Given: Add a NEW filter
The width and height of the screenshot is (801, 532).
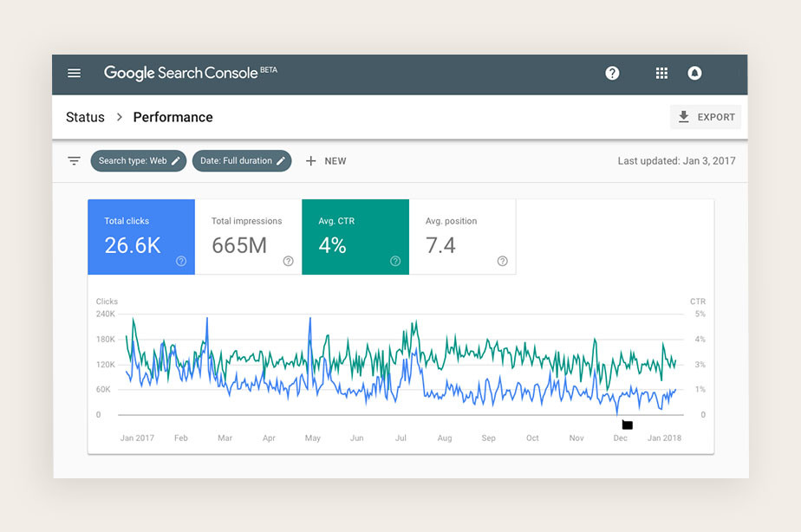Looking at the screenshot, I should [326, 161].
